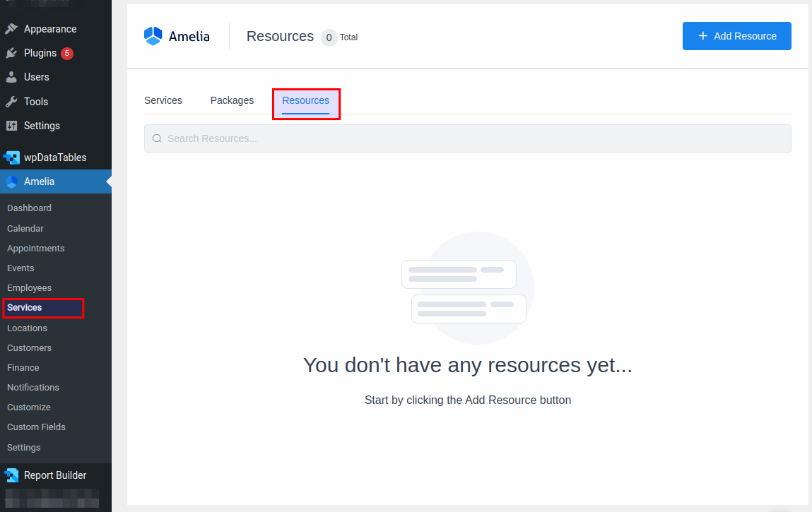Open WordPress Settings via its sidebar icon
Viewport: 812px width, 512px height.
click(13, 125)
